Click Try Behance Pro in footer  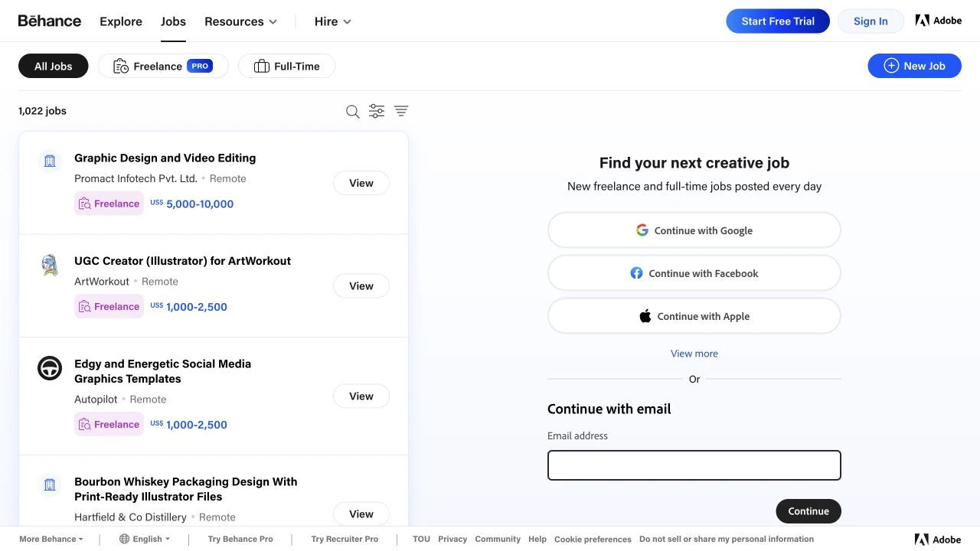240,539
